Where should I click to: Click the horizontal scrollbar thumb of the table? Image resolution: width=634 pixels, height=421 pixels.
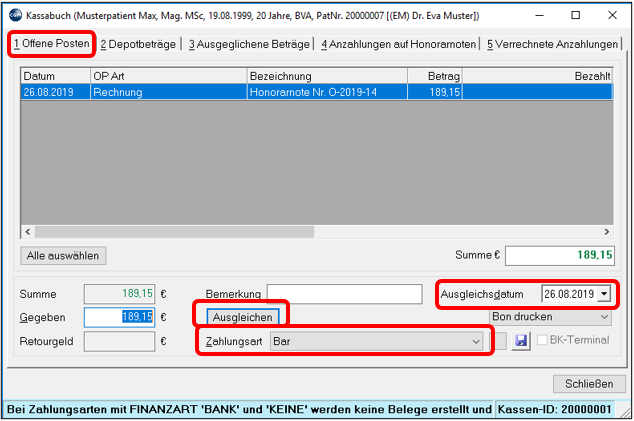(174, 232)
